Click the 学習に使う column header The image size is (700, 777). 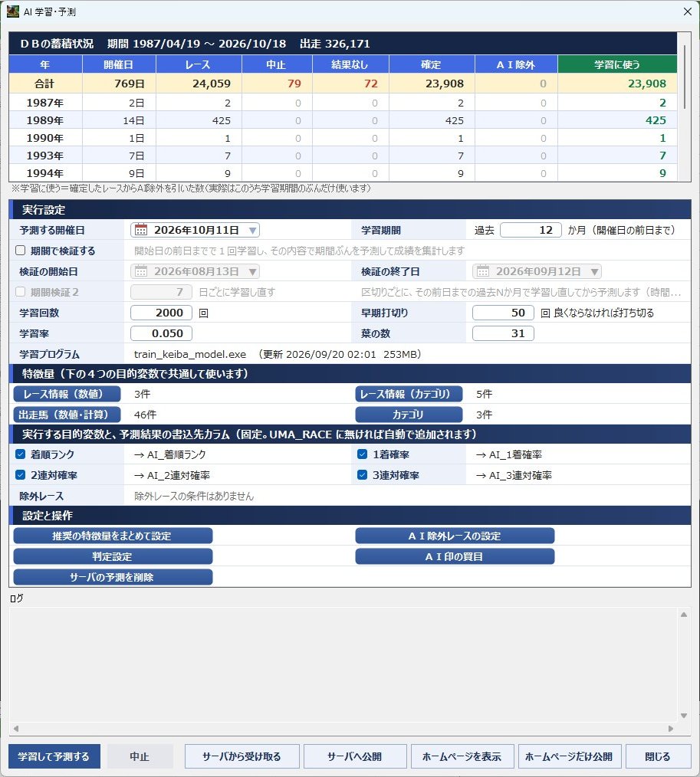617,64
